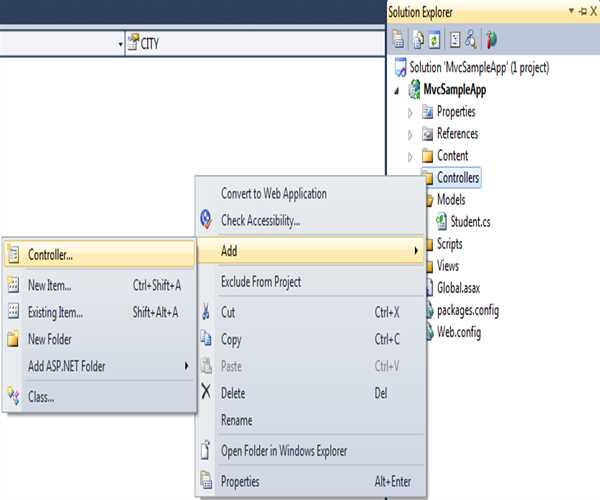Screen dimensions: 600x500
Task: Click the Properties icon in Solution Explorer toolbar
Action: pos(399,41)
